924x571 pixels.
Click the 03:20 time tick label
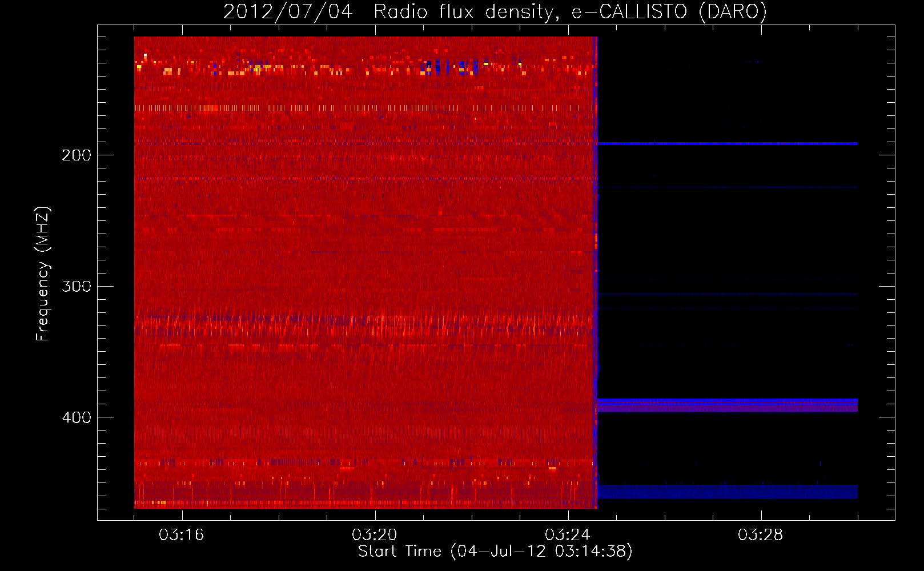pos(375,535)
